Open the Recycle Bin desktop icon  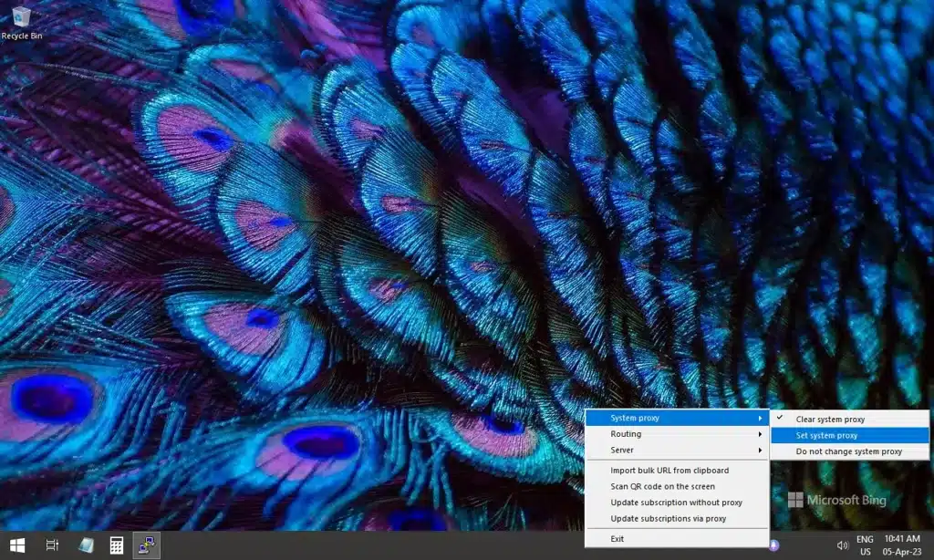tap(22, 23)
